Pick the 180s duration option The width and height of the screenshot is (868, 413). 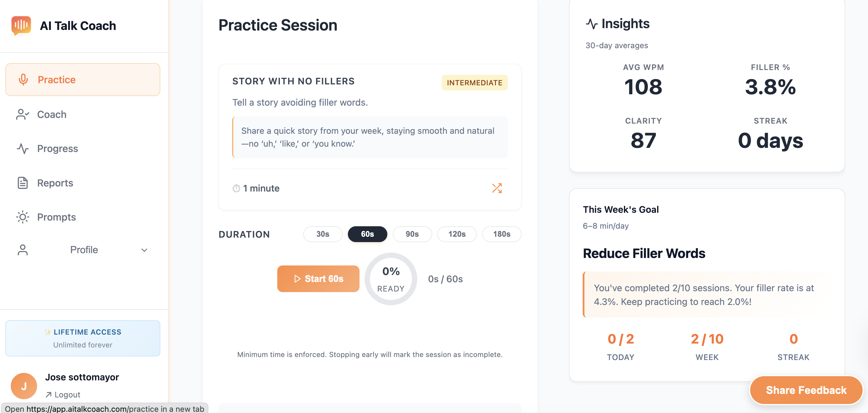(x=501, y=234)
